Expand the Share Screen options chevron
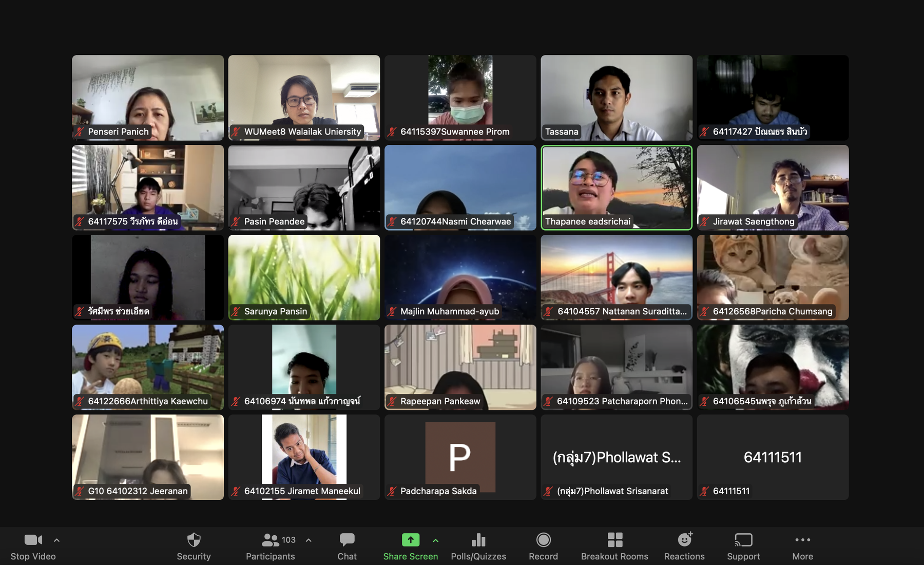Image resolution: width=924 pixels, height=565 pixels. click(435, 540)
